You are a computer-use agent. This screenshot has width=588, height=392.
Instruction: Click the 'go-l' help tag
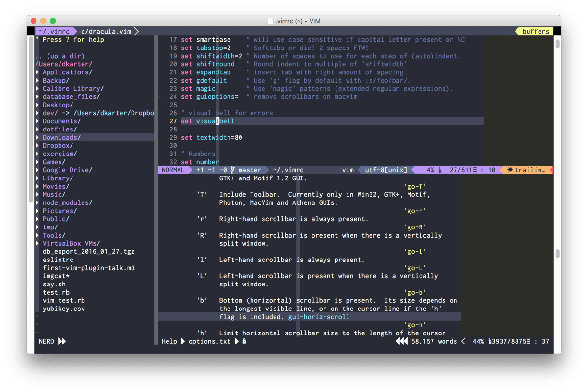(415, 251)
